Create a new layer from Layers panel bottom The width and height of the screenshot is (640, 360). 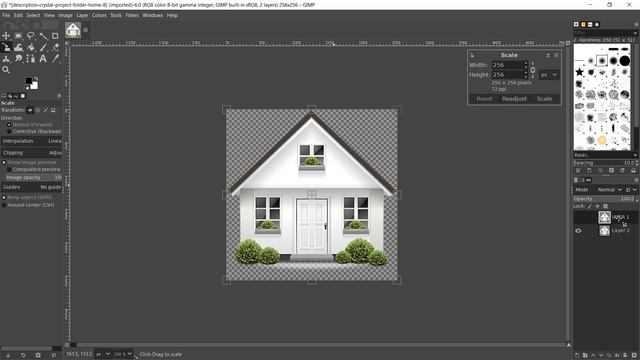tap(577, 356)
